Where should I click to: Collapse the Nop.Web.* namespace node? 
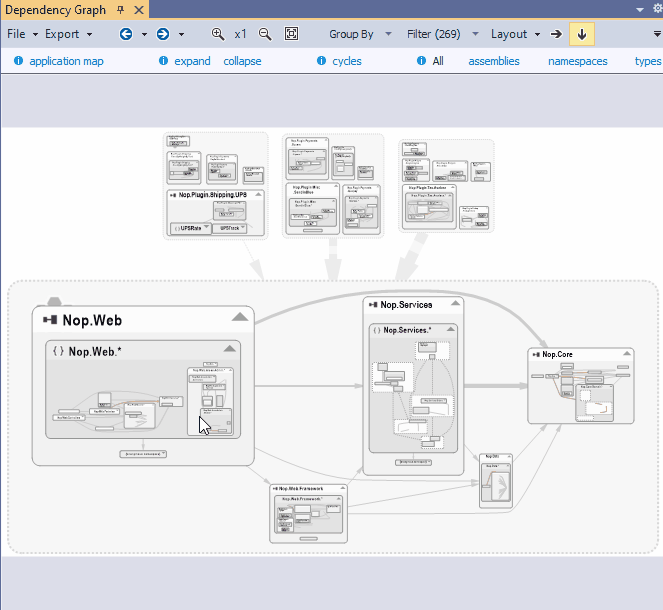(x=230, y=348)
